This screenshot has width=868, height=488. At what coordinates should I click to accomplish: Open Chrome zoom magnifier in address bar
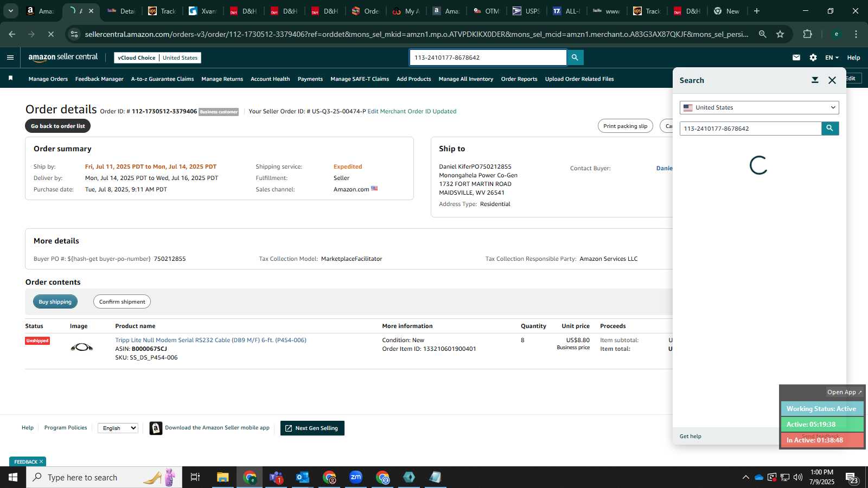pos(763,34)
